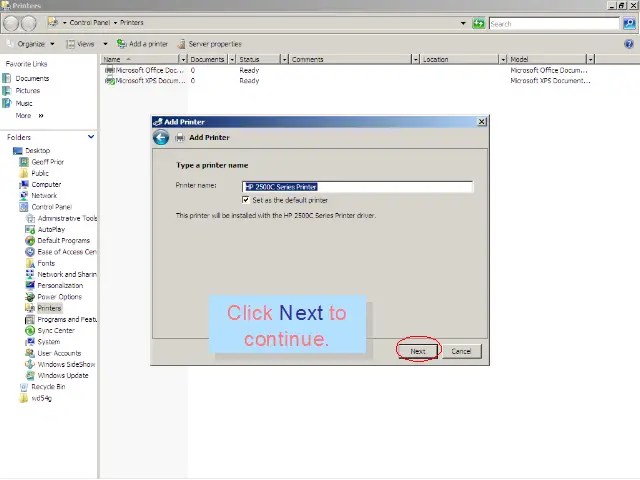Click the Back navigation button in Explorer

pyautogui.click(x=11, y=23)
